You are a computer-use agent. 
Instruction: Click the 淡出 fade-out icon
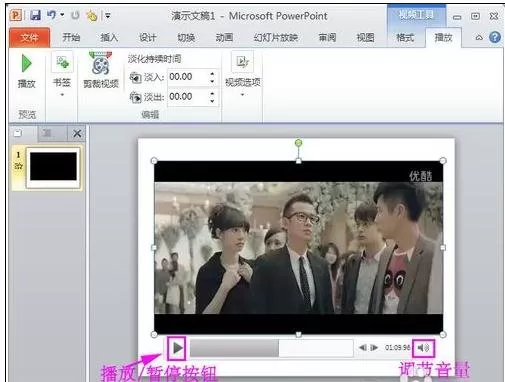(x=135, y=97)
